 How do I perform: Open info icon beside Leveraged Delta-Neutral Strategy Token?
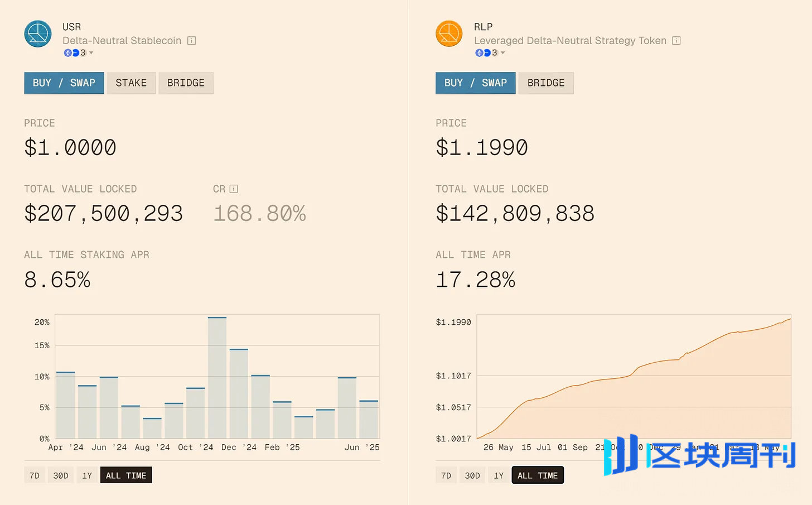click(676, 41)
